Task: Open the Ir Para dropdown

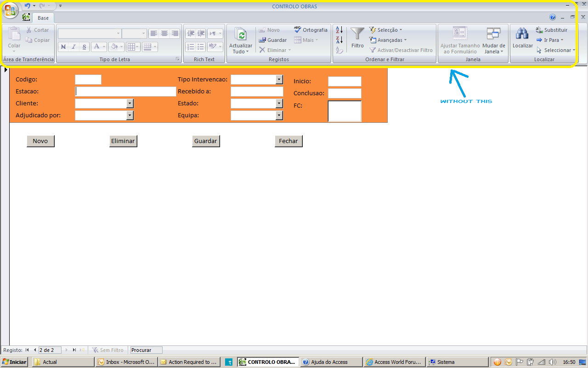Action: click(x=550, y=40)
